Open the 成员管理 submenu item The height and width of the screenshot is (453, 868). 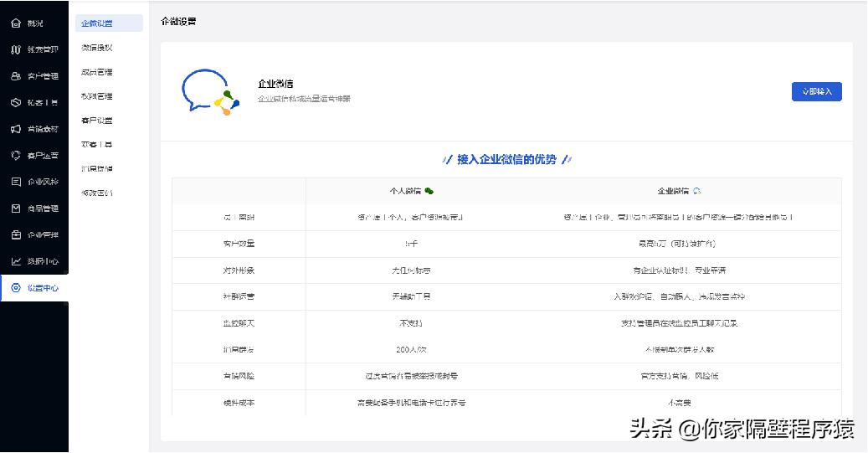coord(97,72)
